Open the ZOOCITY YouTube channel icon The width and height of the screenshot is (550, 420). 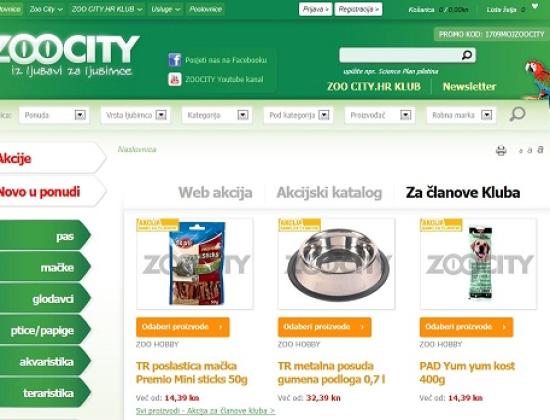175,79
